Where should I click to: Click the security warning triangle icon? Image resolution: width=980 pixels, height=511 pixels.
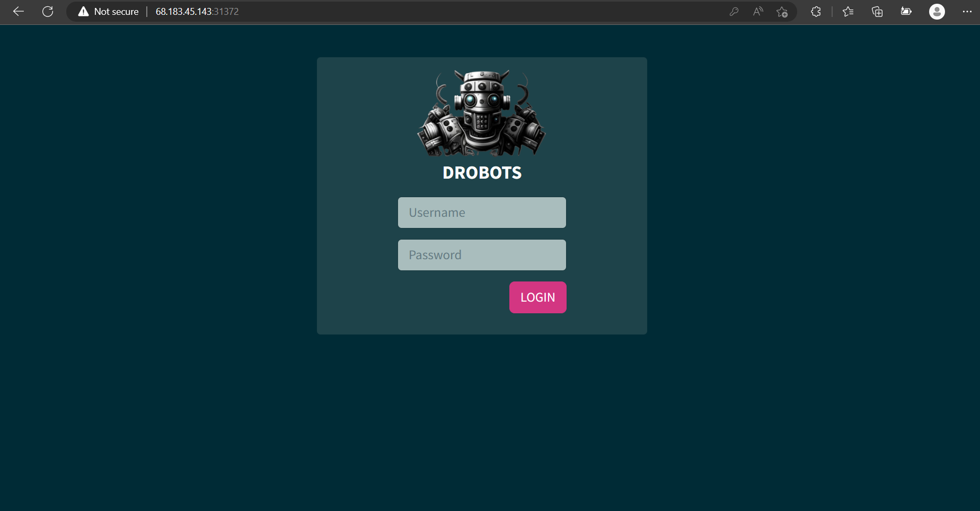coord(83,11)
